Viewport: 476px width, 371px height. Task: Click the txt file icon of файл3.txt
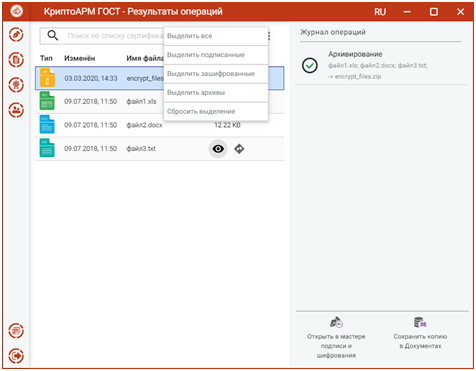[x=47, y=148]
